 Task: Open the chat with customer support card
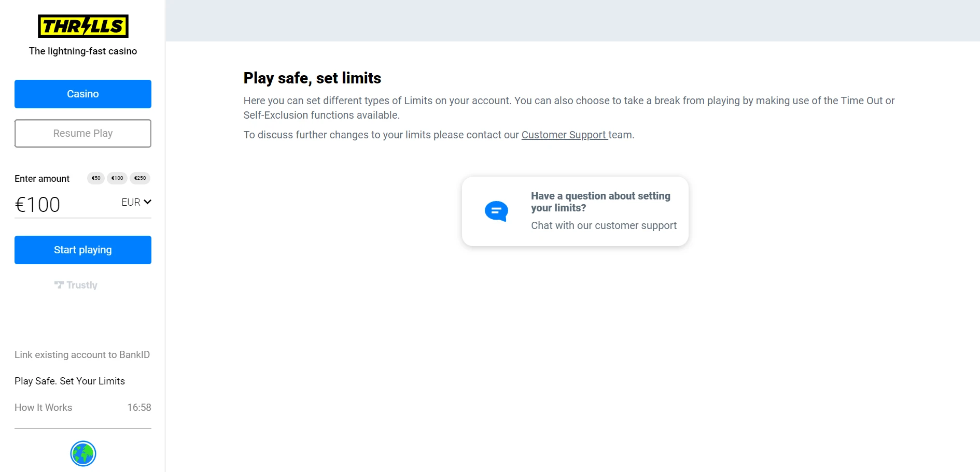click(x=575, y=211)
